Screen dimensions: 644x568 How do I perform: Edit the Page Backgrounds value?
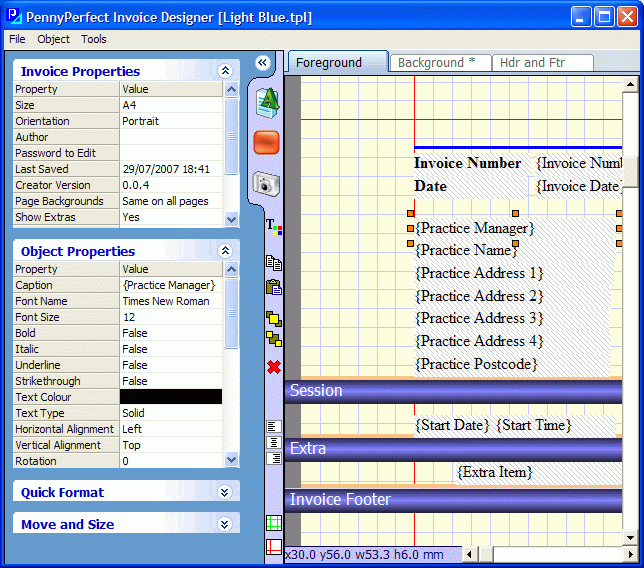pyautogui.click(x=171, y=201)
